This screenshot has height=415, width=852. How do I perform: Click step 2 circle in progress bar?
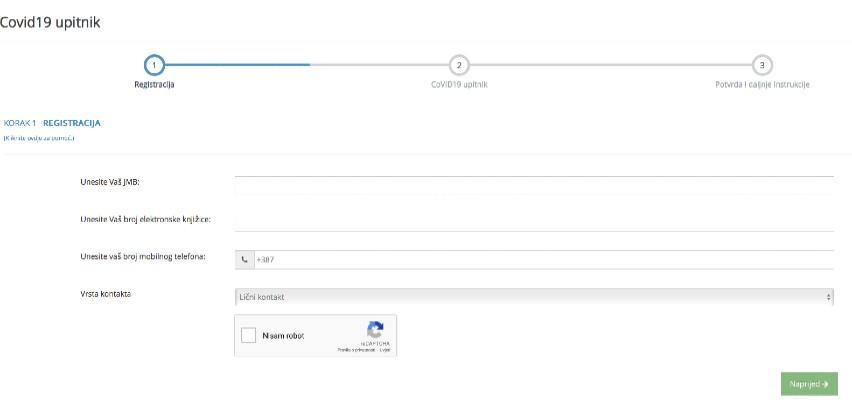pos(458,64)
